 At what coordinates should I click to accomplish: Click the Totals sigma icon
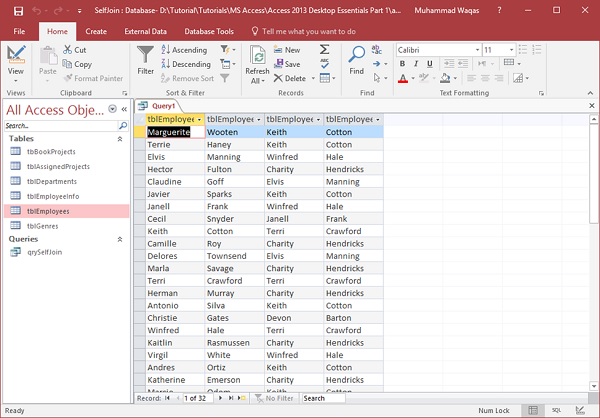(x=325, y=49)
